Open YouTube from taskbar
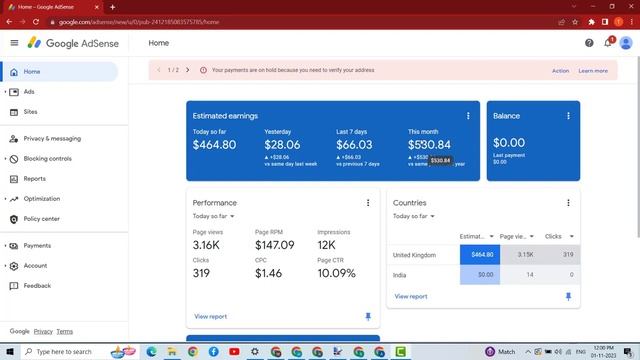Screen dimensions: 640x360 234,351
